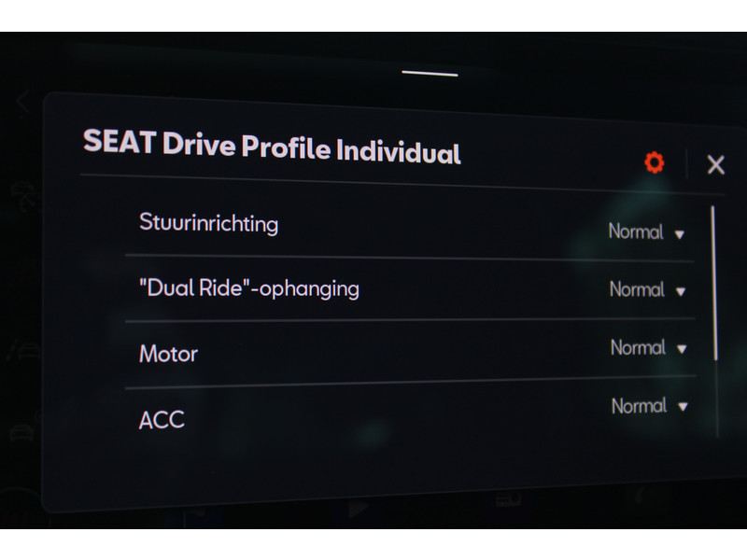This screenshot has height=560, width=747.
Task: Select the faint top sidebar vehicle icon
Action: click(x=24, y=195)
